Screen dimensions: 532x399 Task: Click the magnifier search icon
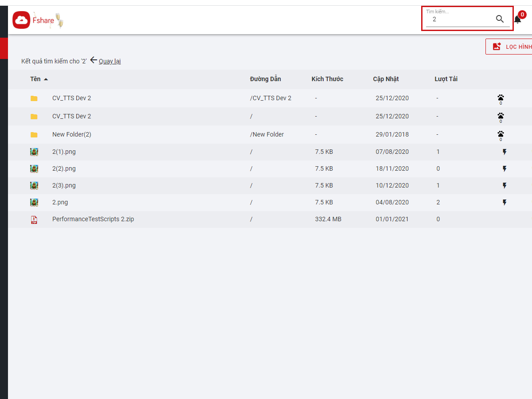tap(500, 19)
